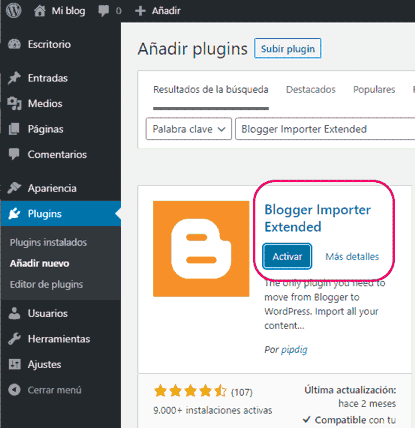Open Mi blog site link
The image size is (415, 428).
[x=68, y=11]
